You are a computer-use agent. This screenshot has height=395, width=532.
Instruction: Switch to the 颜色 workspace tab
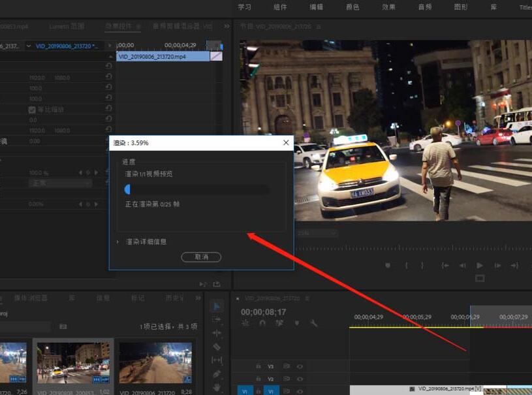pos(352,7)
